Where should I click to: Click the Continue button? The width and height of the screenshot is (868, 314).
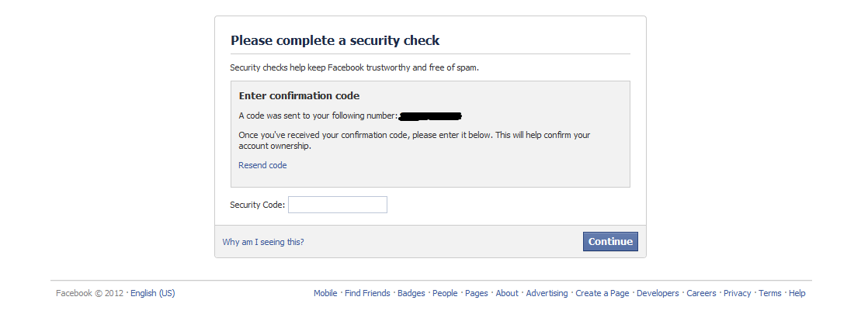pos(610,242)
